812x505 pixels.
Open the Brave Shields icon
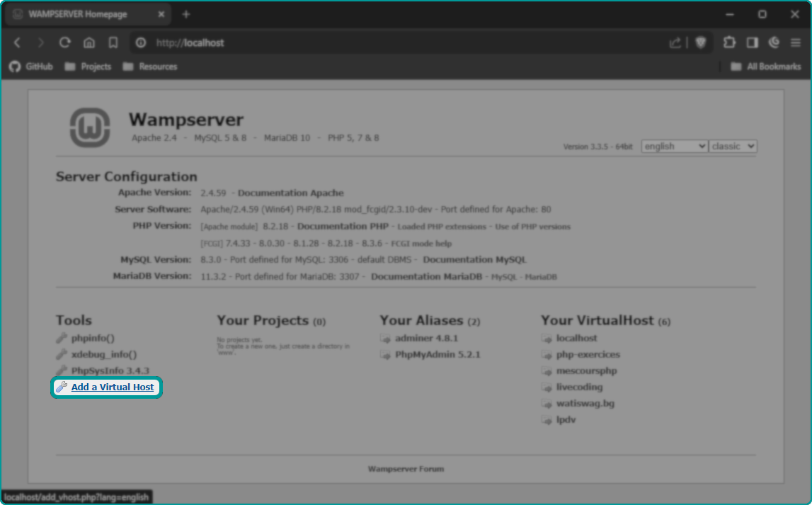click(x=701, y=42)
